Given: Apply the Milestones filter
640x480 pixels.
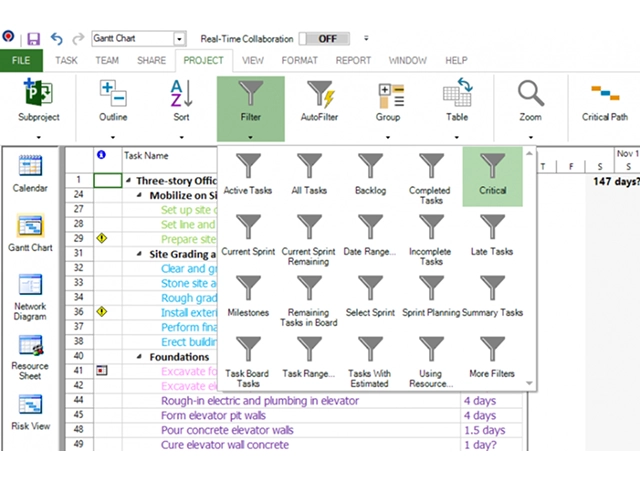Looking at the screenshot, I should coord(247,298).
